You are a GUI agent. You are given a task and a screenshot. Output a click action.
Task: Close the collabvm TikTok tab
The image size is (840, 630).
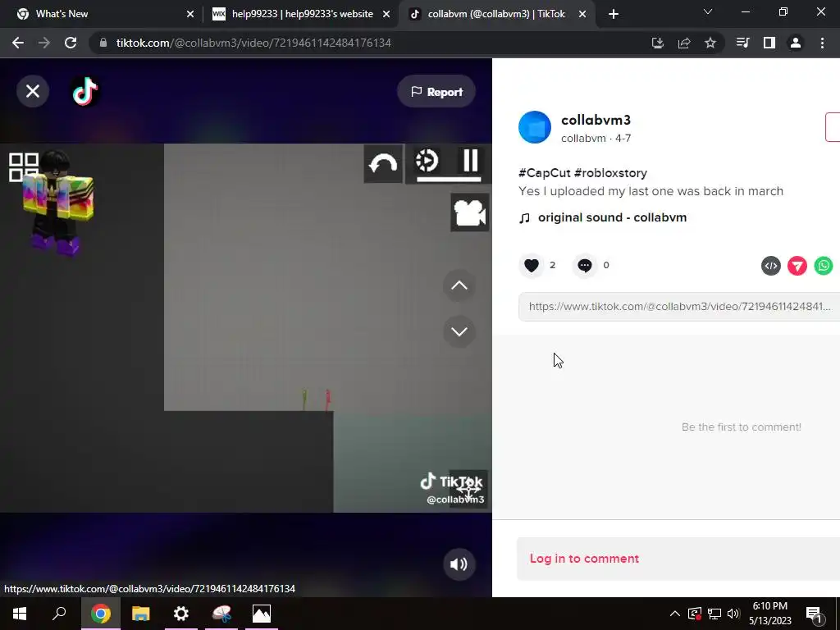pos(582,15)
